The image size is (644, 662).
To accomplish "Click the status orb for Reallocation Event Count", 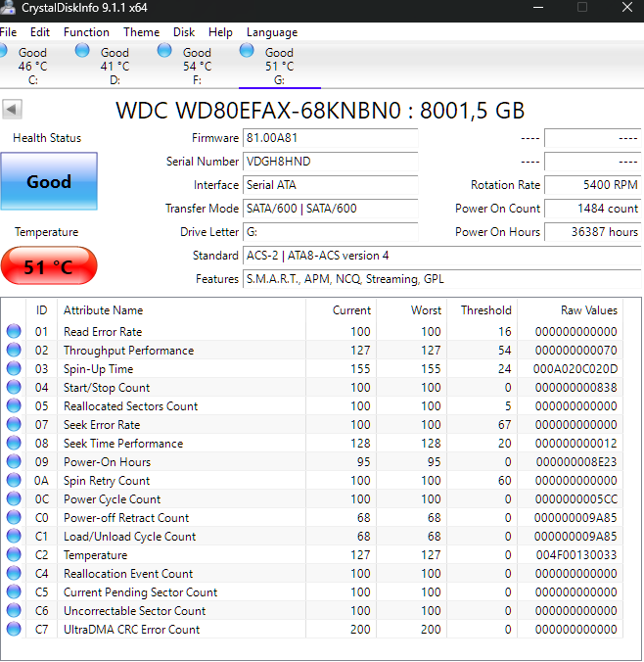I will [x=14, y=573].
